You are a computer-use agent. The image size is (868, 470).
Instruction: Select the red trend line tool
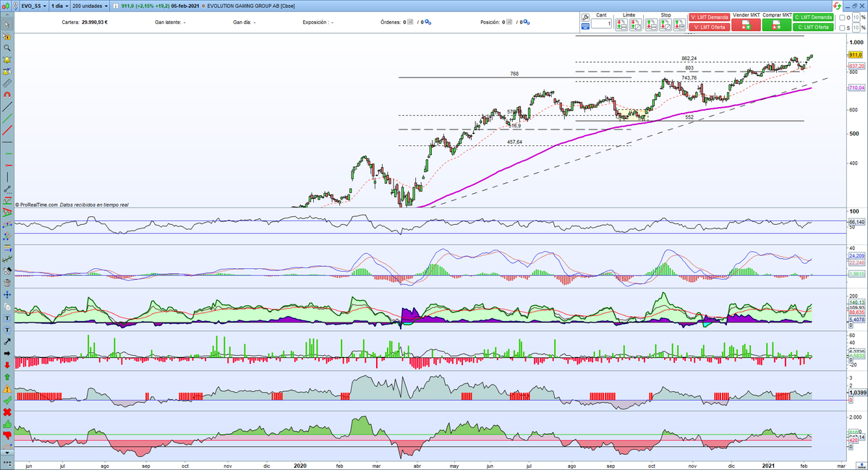tap(7, 130)
